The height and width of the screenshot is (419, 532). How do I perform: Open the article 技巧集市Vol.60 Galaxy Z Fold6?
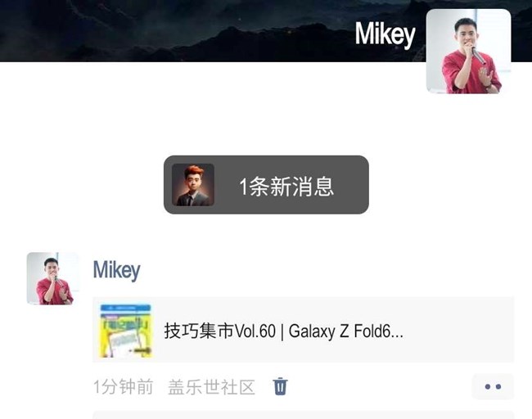click(284, 331)
